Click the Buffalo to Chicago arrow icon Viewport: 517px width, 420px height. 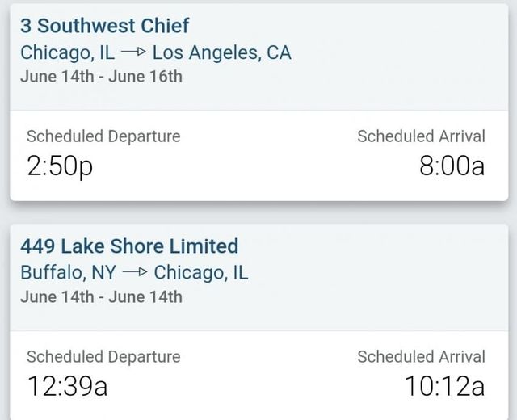coord(135,273)
